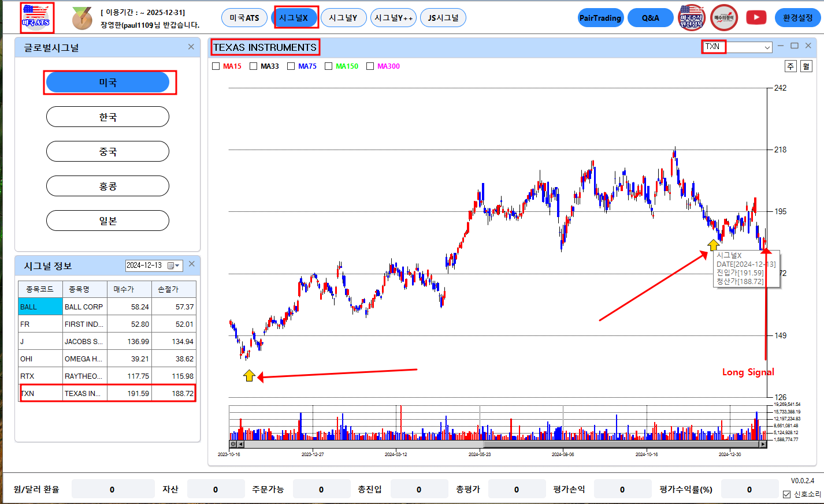The image size is (824, 504).
Task: Close the 글로벌시그널 panel
Action: (x=191, y=47)
